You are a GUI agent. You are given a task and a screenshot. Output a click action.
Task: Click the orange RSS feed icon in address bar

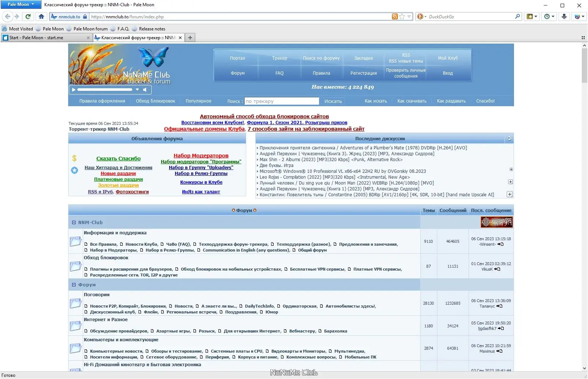coord(395,16)
